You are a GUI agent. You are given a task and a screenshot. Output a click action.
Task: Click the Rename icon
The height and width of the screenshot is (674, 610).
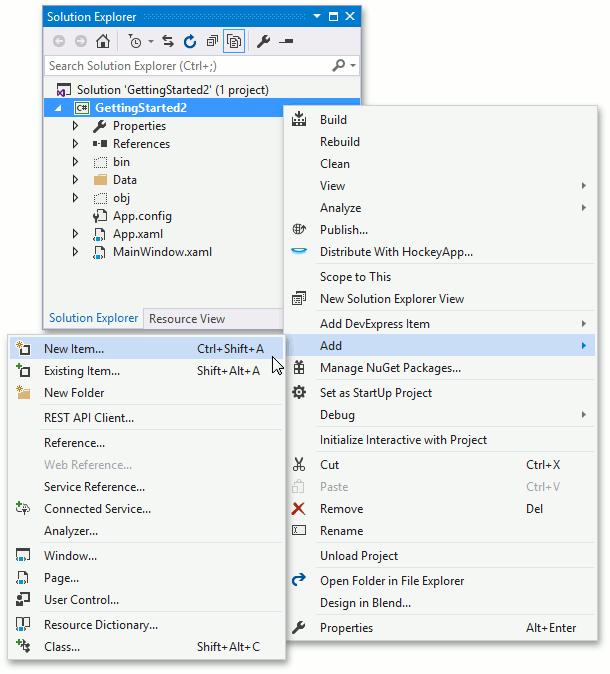coord(299,530)
